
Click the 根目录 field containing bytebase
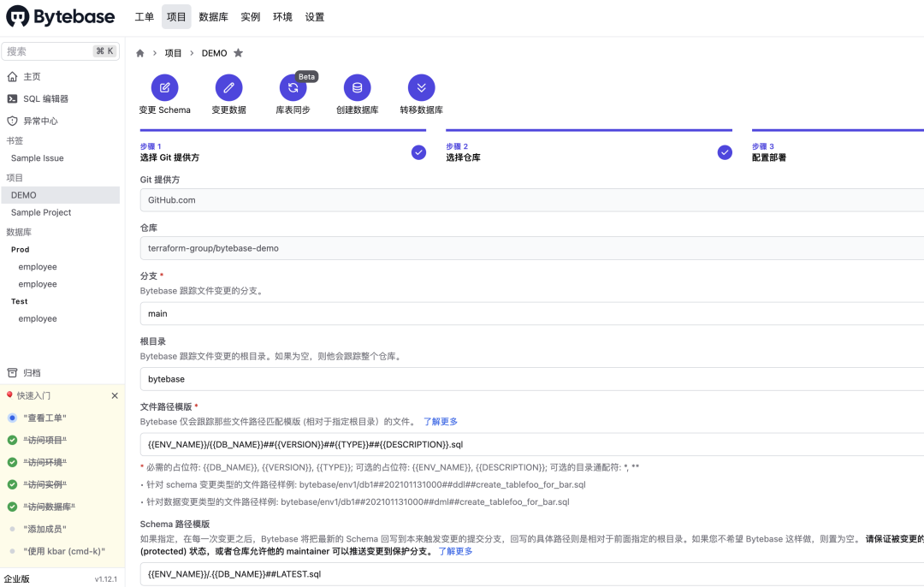[x=531, y=379]
